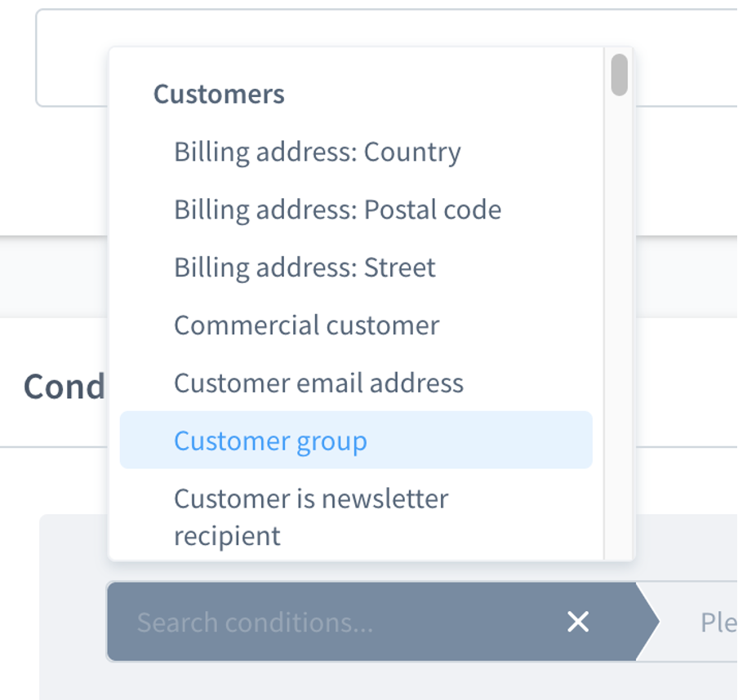Click the scrollbar track below the thumb

tap(620, 330)
